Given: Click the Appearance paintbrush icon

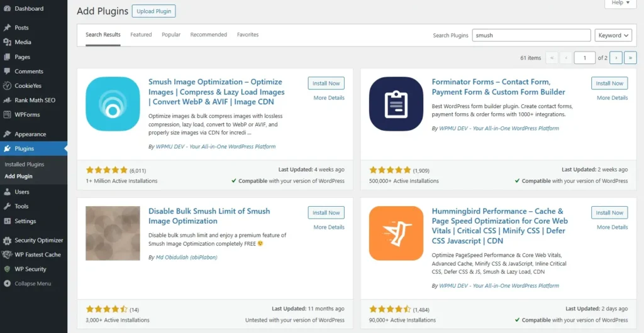Looking at the screenshot, I should (x=7, y=134).
